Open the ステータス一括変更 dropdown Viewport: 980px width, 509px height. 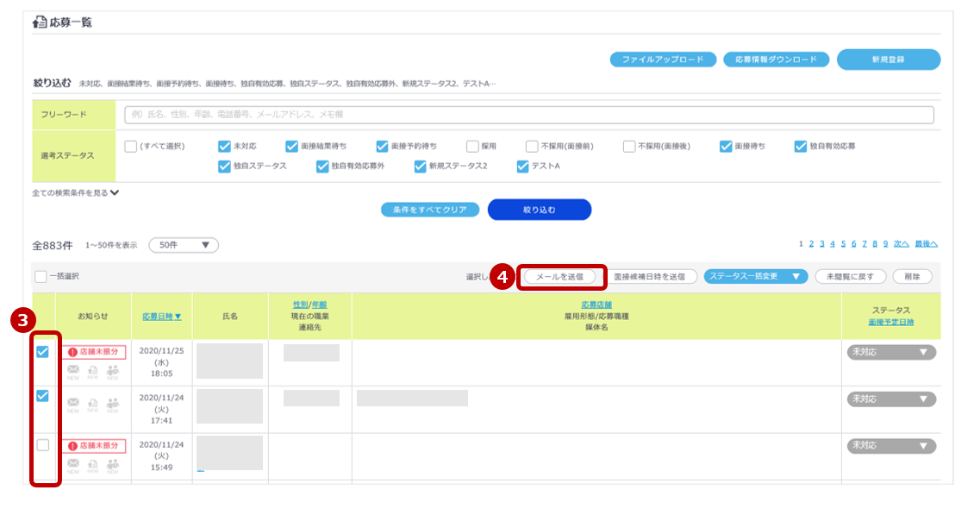tap(755, 277)
